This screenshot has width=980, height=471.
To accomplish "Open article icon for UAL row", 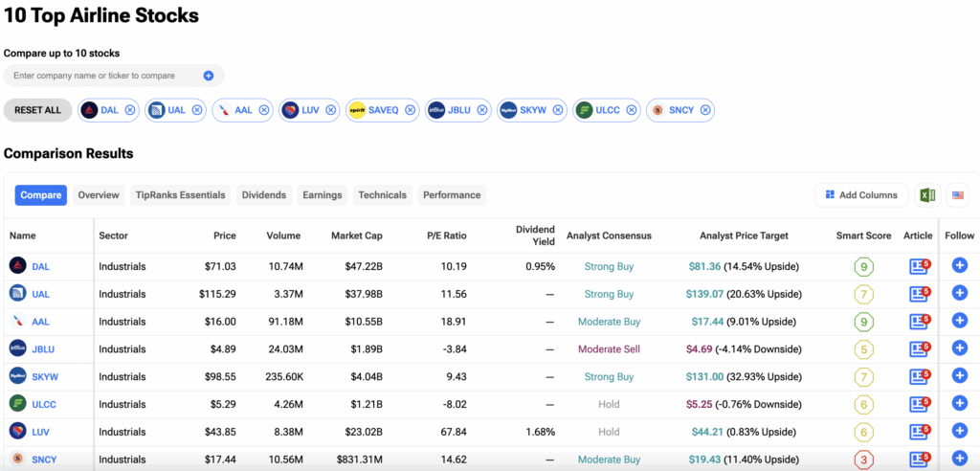I will [919, 294].
